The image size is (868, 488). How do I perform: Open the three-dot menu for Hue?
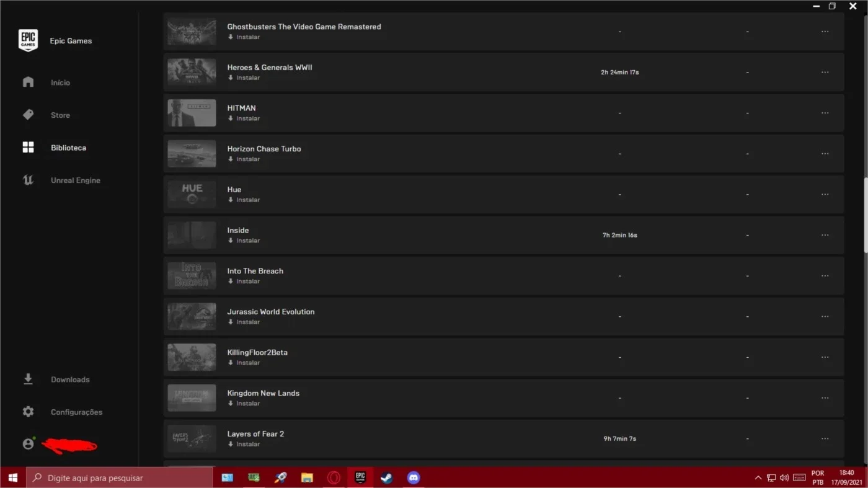pyautogui.click(x=825, y=195)
